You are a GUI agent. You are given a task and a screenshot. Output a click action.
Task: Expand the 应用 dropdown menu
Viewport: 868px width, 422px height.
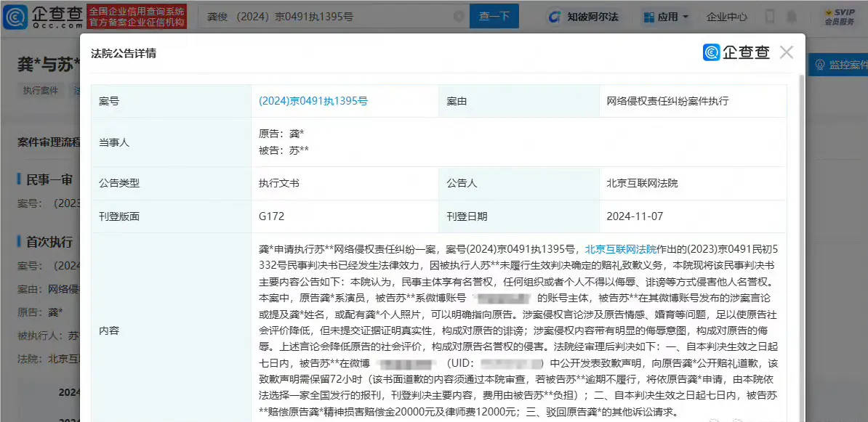666,17
